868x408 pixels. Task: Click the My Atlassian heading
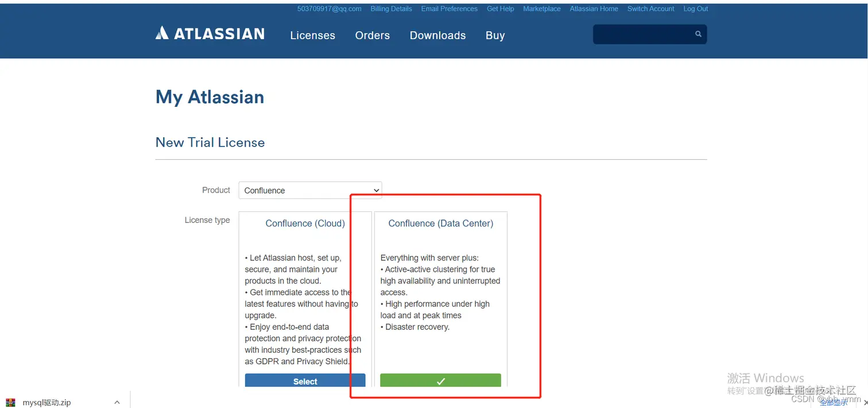(x=210, y=97)
